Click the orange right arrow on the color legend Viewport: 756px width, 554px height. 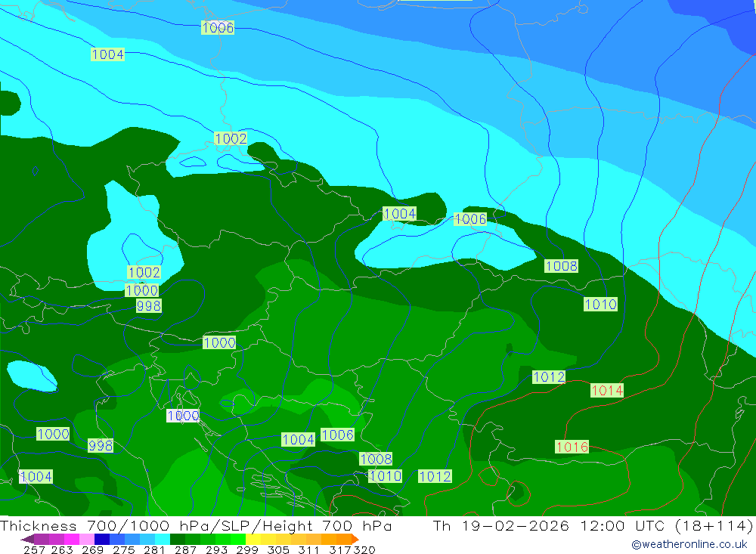tap(355, 539)
